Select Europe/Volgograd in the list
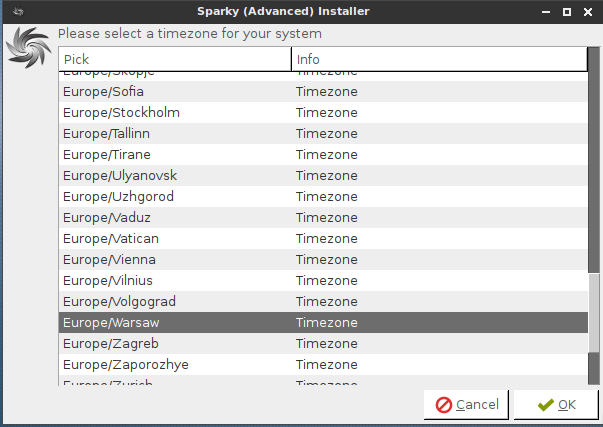The height and width of the screenshot is (427, 603). tap(323, 302)
